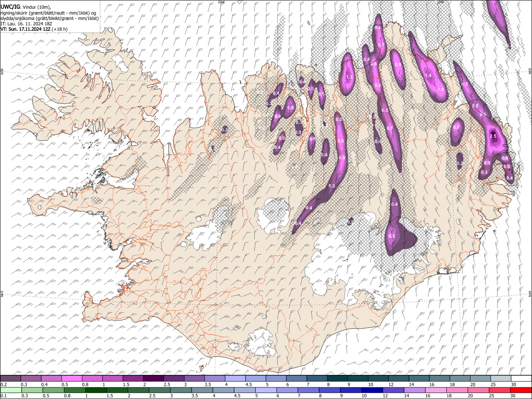The height and width of the screenshot is (399, 532).
Task: Click the pink rain swatch between 18 and 20
Action: (457, 390)
